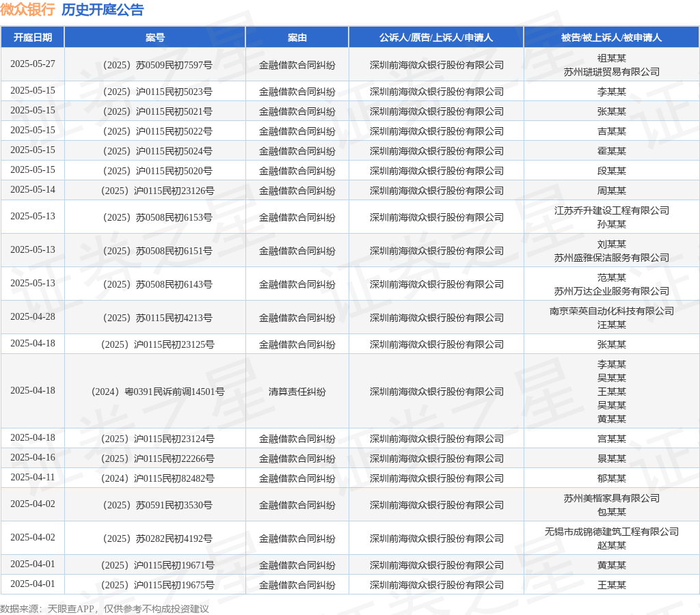The image size is (700, 615).
Task: Click defendant 孙某某
Action: (612, 224)
